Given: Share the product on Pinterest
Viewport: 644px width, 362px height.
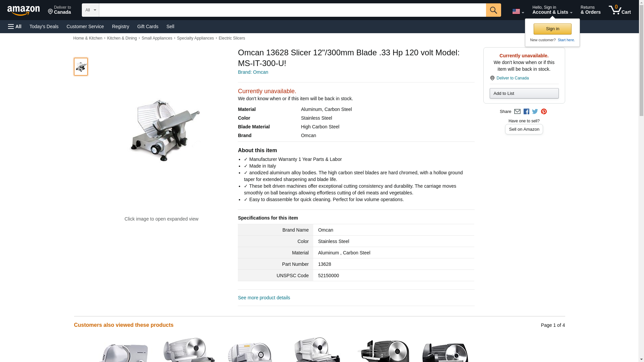Looking at the screenshot, I should click(x=544, y=112).
